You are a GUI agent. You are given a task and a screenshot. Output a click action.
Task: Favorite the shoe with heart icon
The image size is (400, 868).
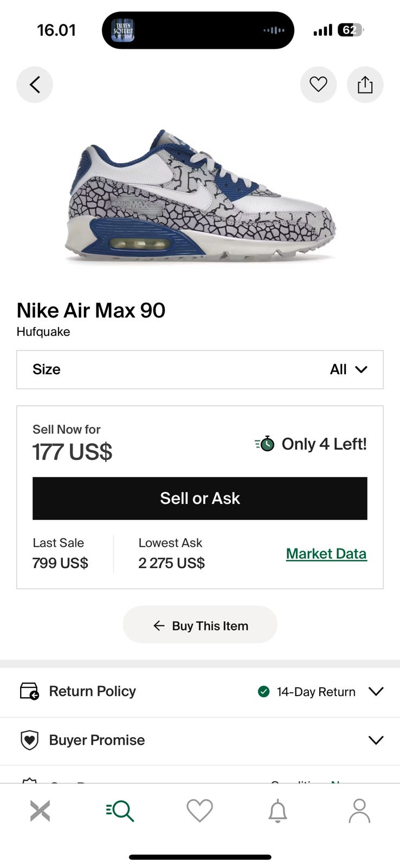318,85
